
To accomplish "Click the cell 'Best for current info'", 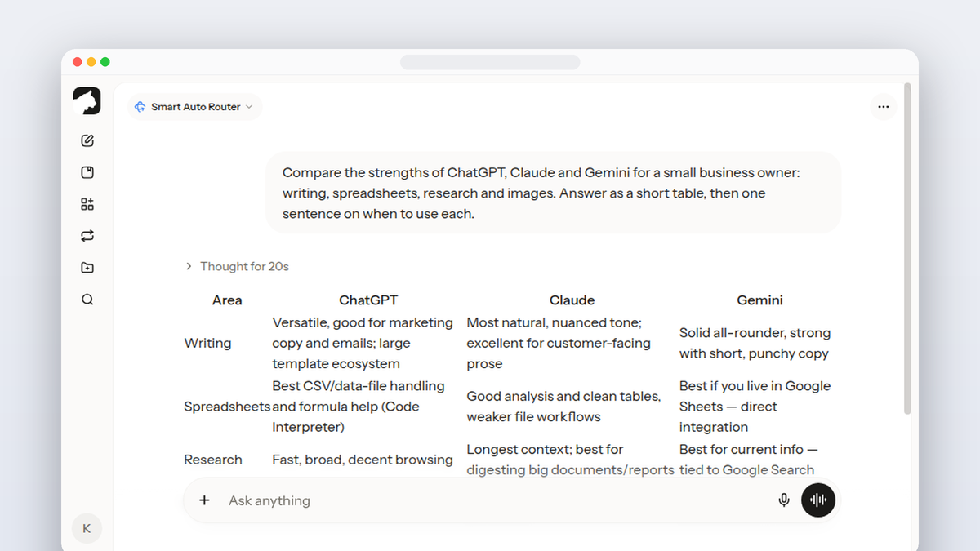I will pos(748,460).
